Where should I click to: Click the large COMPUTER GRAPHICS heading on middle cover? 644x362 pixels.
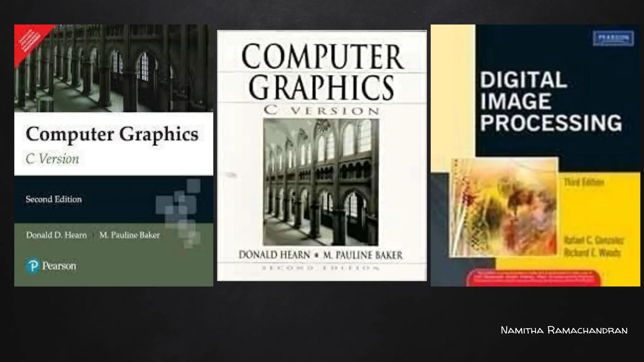point(322,72)
